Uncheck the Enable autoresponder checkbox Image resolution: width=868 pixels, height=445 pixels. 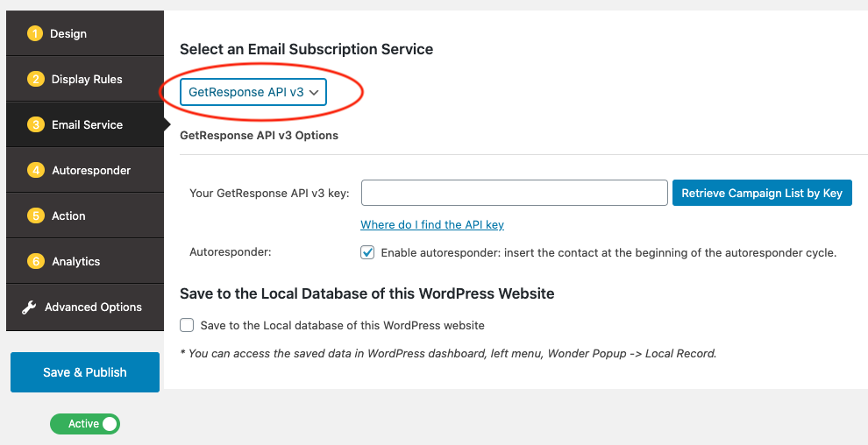tap(367, 252)
